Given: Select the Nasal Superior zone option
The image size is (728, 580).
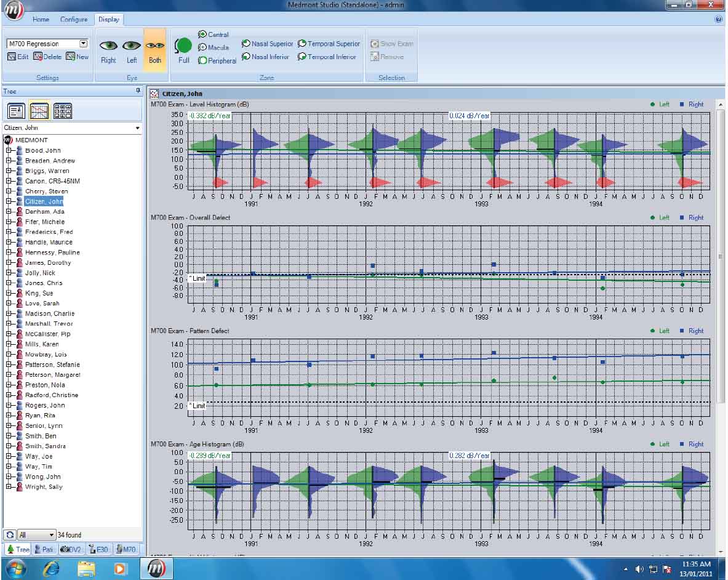Looking at the screenshot, I should pos(268,44).
